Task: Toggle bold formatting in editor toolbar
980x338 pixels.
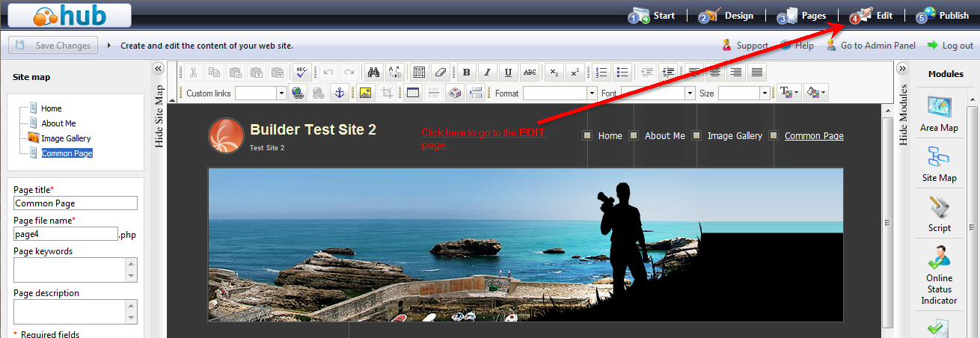Action: click(x=467, y=73)
